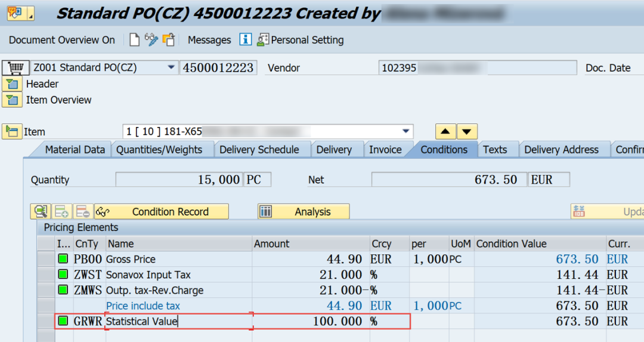
Task: Select the row selector for GRWR
Action: (46, 321)
